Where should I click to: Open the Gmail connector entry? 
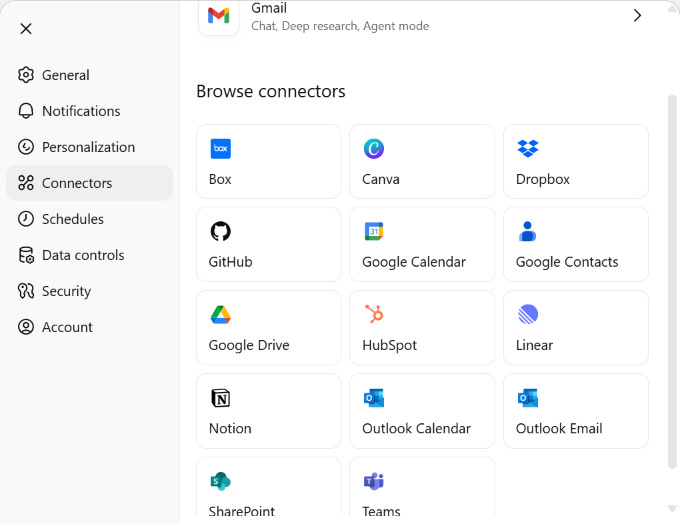tap(423, 16)
